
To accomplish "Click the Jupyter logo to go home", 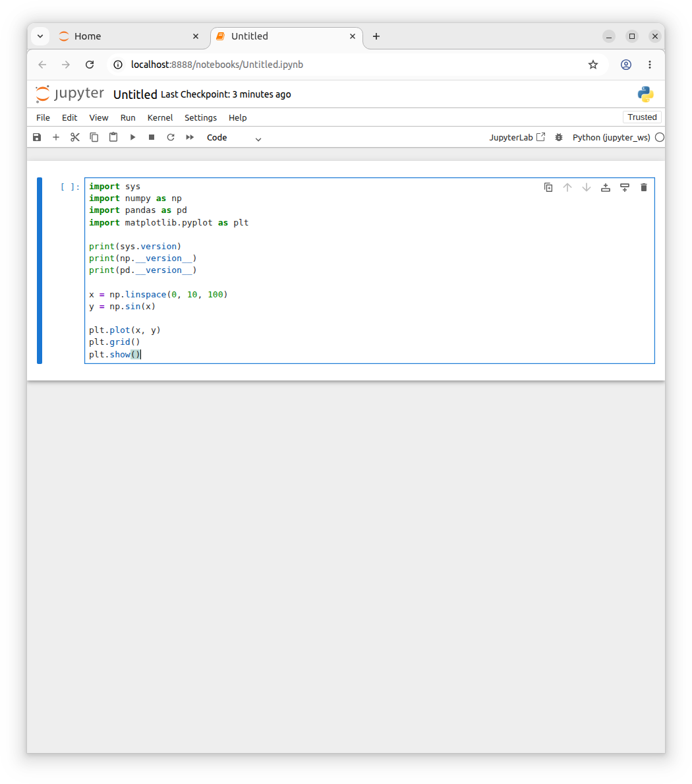I will coord(69,94).
